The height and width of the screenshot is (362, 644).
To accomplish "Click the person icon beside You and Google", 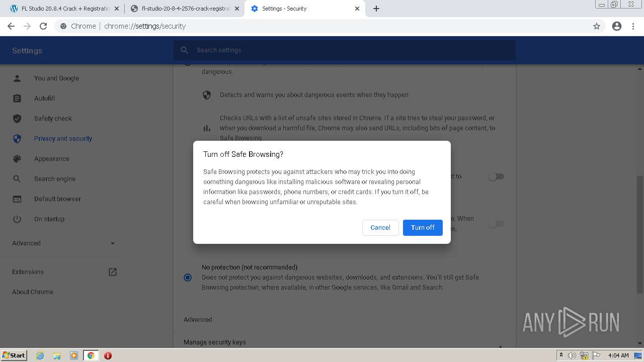I will coord(17,78).
